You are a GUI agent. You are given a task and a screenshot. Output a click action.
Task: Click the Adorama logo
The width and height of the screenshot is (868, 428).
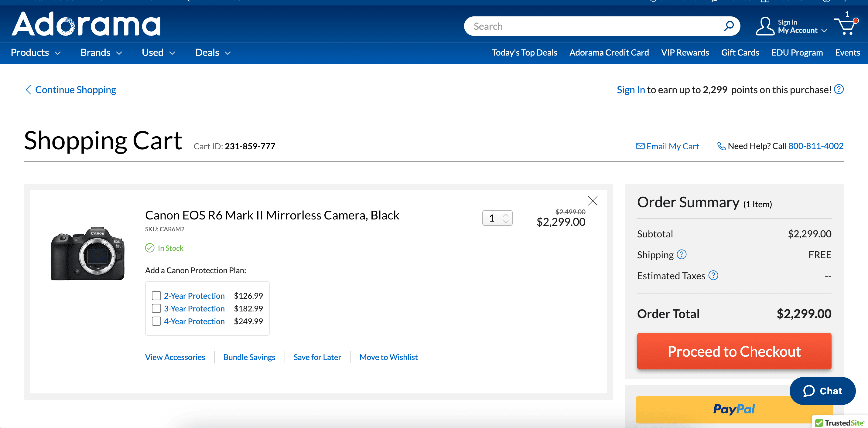tap(86, 24)
